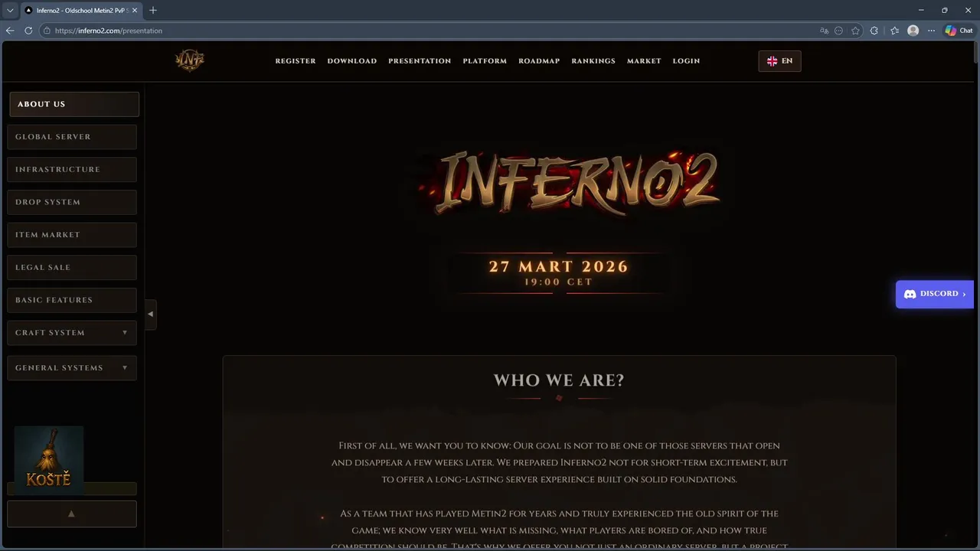Collapse the sidebar with the arrow handle
Image resolution: width=980 pixels, height=551 pixels.
tap(150, 315)
